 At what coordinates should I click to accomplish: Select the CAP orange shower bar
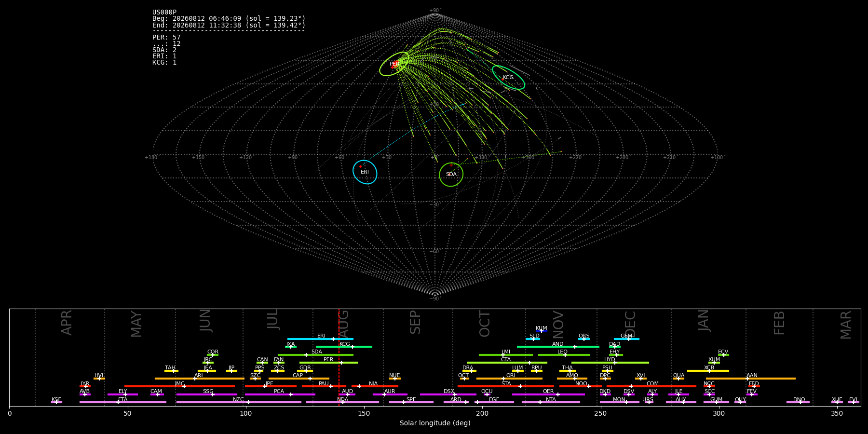coord(299,379)
